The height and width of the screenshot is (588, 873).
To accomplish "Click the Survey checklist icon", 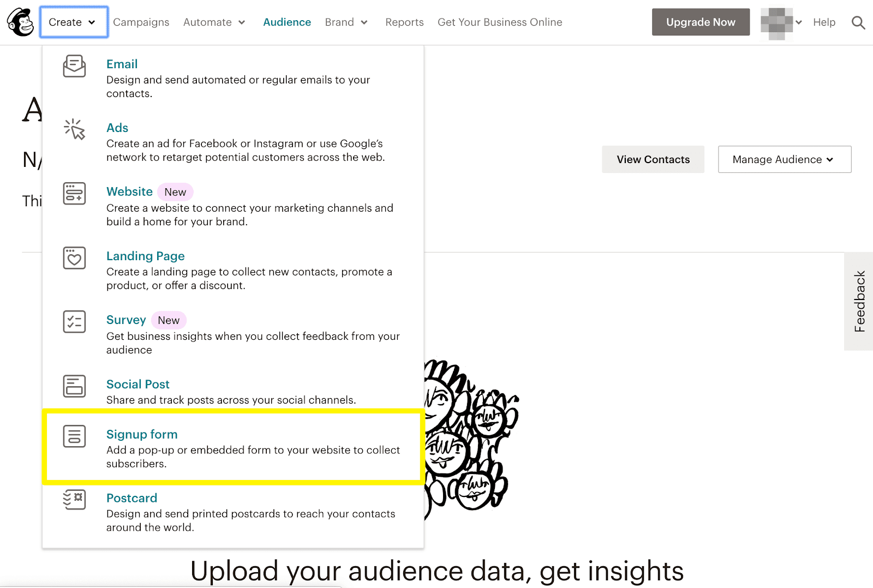I will pos(74,322).
